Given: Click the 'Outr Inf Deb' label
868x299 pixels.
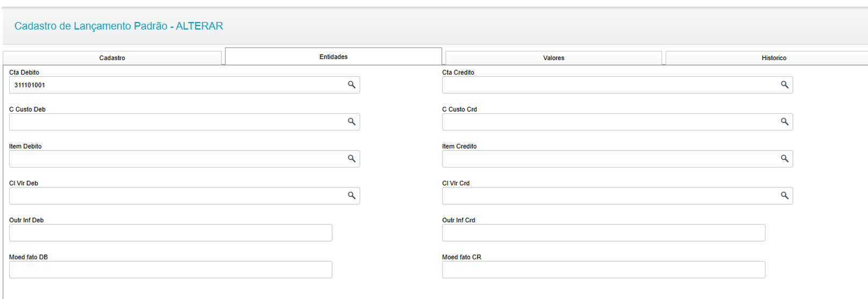Looking at the screenshot, I should point(26,221).
